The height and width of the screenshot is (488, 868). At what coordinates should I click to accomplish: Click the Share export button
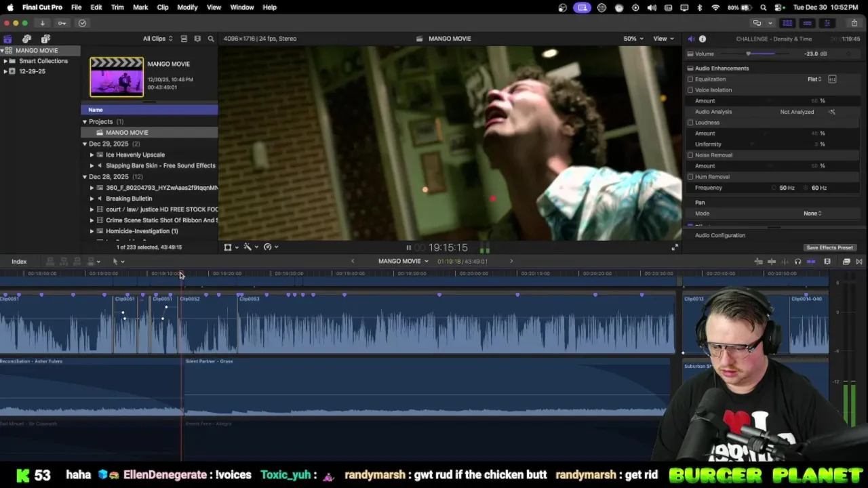(854, 23)
